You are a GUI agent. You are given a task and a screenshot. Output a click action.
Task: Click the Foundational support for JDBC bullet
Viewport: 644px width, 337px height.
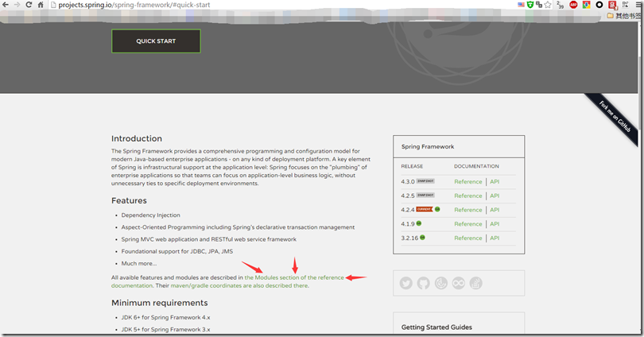pos(177,251)
